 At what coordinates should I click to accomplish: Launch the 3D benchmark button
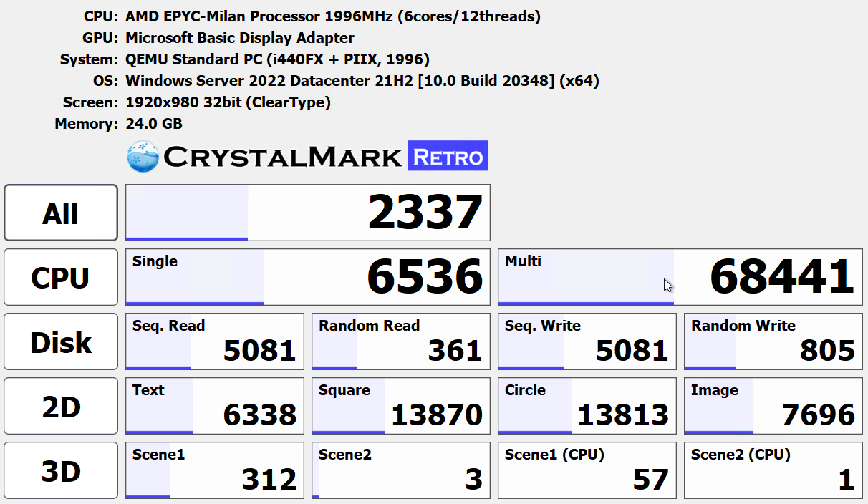pyautogui.click(x=61, y=470)
